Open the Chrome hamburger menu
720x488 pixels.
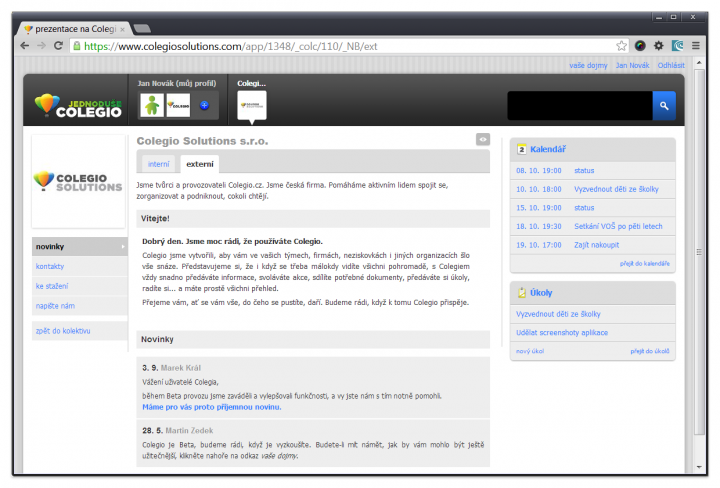696,46
